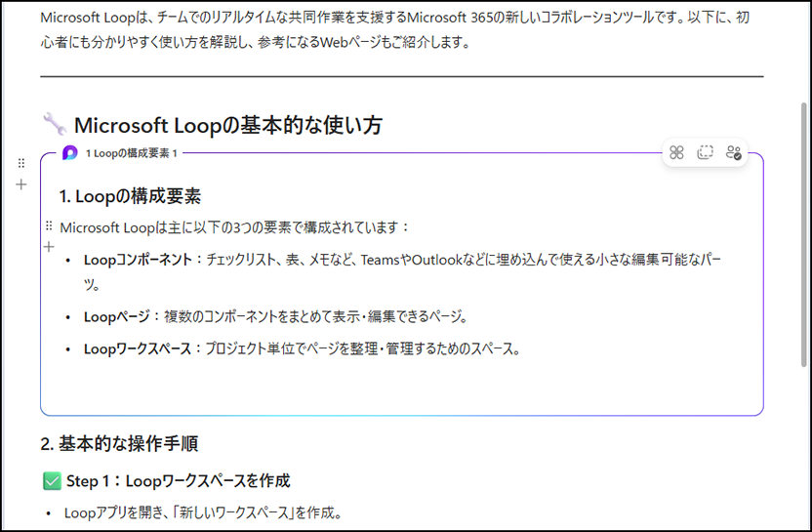Grab the drag handle beside the Loop component frame
The width and height of the screenshot is (812, 532).
coord(21,163)
